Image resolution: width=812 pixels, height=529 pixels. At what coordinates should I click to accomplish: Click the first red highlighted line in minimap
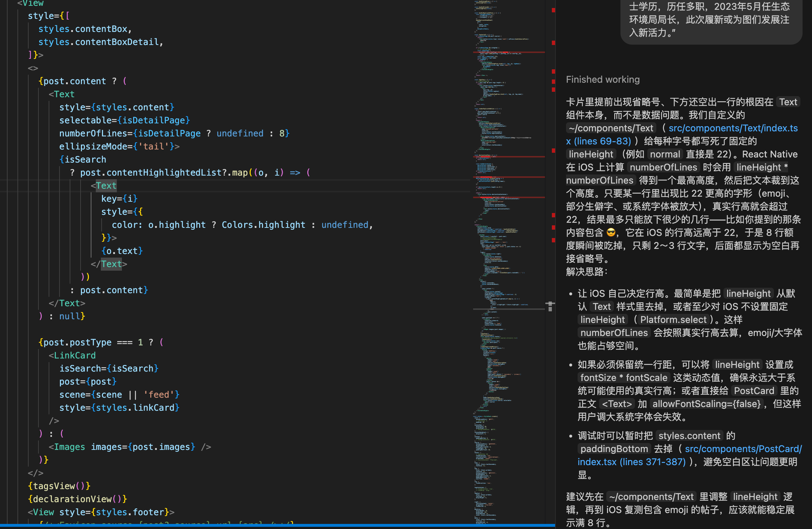[509, 52]
